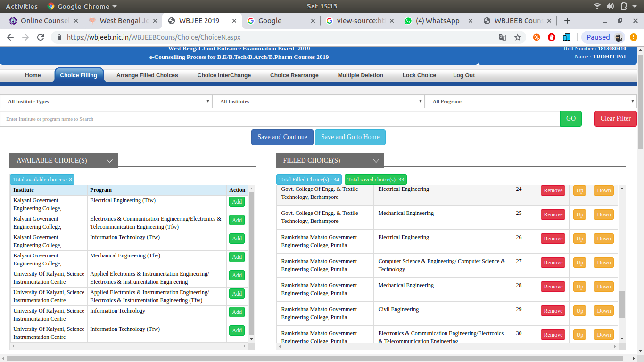Open a new browser tab with plus icon
Image resolution: width=644 pixels, height=362 pixels.
coord(567,21)
